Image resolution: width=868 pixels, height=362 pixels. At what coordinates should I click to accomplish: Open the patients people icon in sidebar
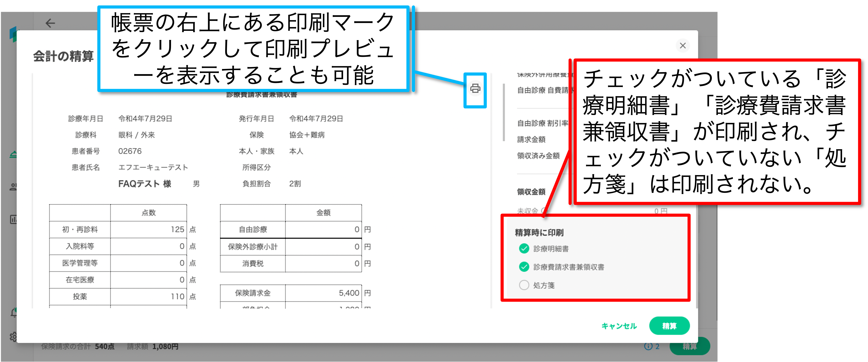(13, 187)
